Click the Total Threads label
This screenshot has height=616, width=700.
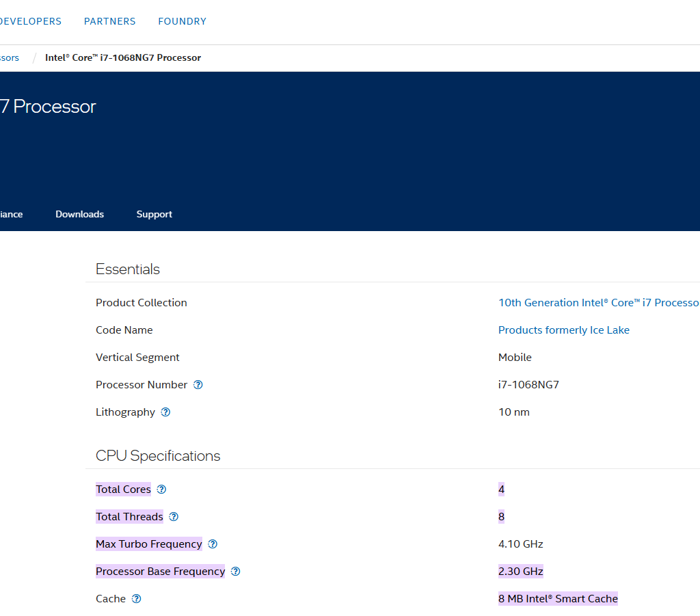(129, 516)
